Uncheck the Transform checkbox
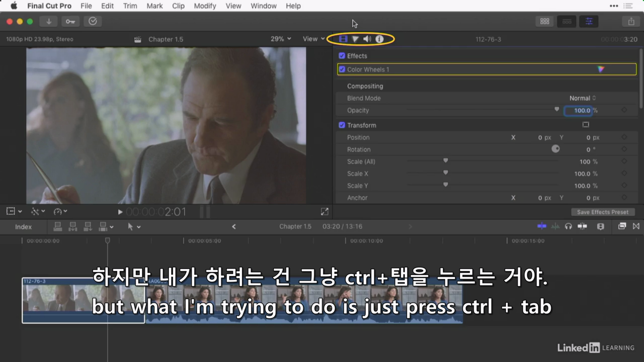Image resolution: width=644 pixels, height=362 pixels. click(342, 125)
